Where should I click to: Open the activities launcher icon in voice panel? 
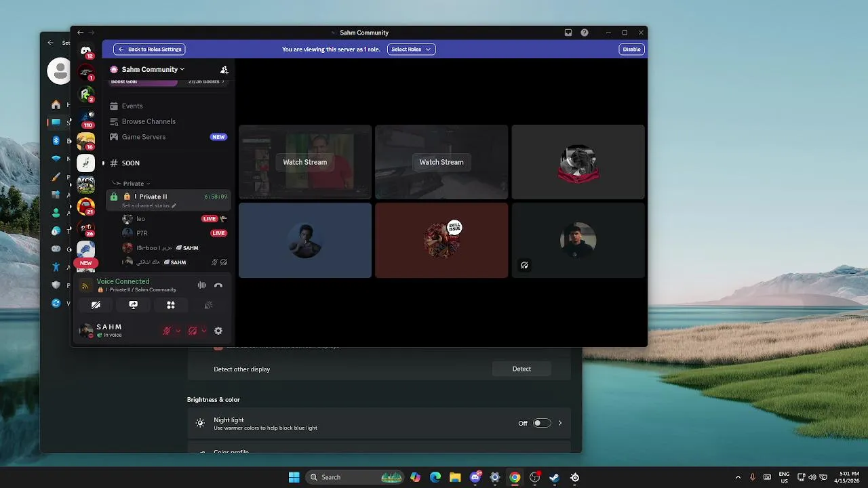pos(171,305)
